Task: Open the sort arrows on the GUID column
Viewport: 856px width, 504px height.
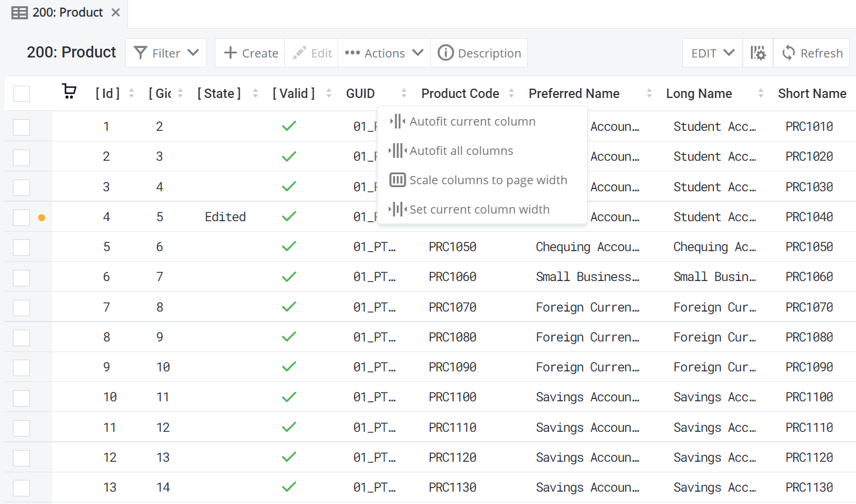Action: tap(403, 93)
